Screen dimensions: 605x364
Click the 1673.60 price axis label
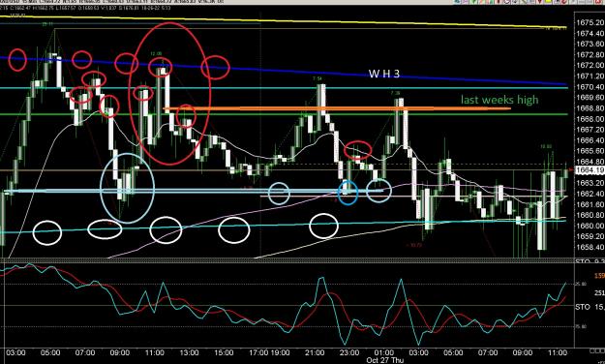(590, 44)
